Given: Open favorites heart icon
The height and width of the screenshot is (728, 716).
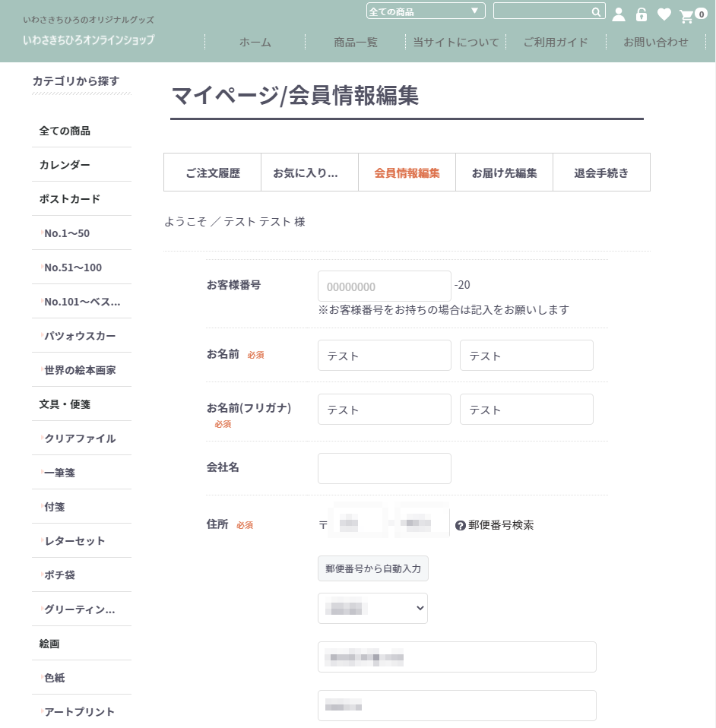Looking at the screenshot, I should tap(664, 14).
